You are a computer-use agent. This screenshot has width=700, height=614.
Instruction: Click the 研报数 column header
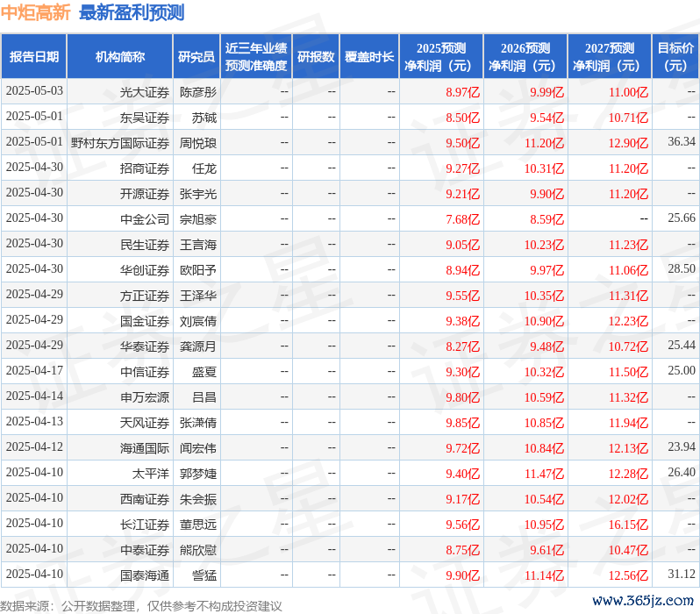pyautogui.click(x=316, y=56)
